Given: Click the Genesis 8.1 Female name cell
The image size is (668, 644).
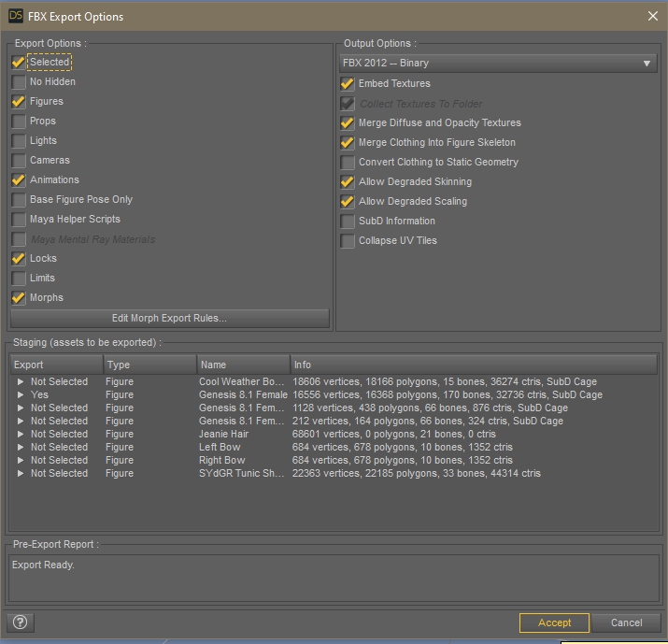Looking at the screenshot, I should (243, 394).
